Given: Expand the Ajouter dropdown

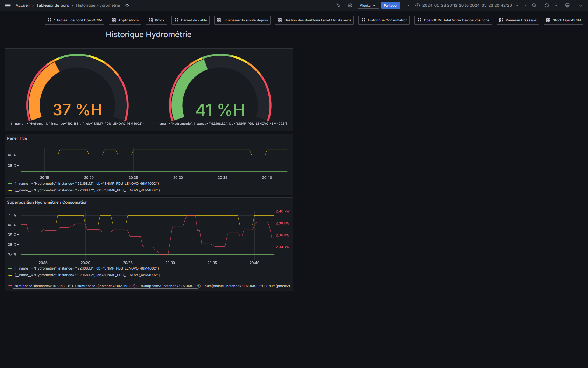Looking at the screenshot, I should point(368,5).
